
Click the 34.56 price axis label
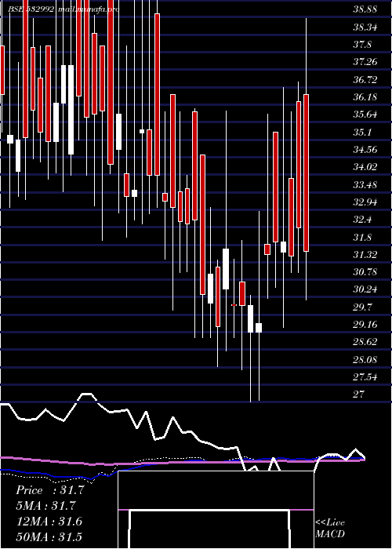365,150
